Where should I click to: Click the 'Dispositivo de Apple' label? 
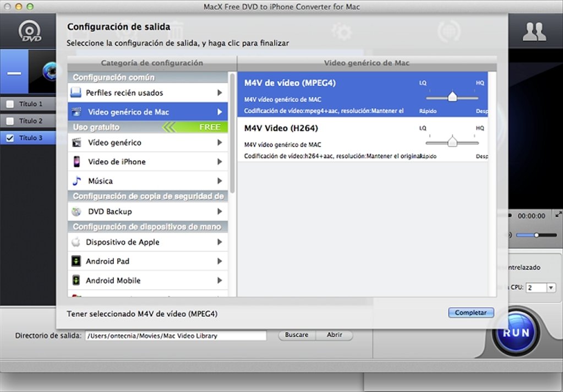[122, 242]
